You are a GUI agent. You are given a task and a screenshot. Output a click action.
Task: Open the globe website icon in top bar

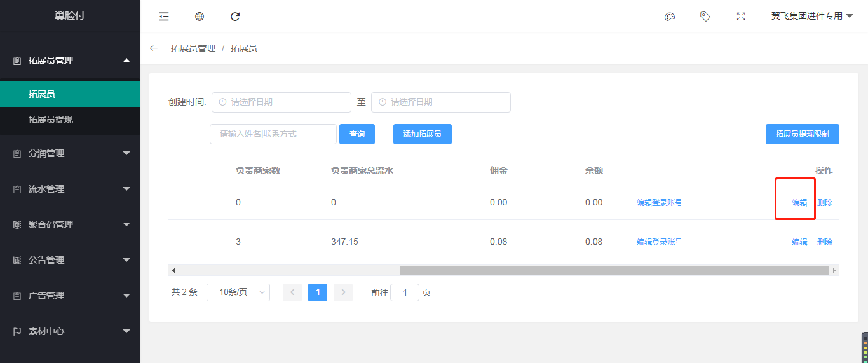point(200,17)
